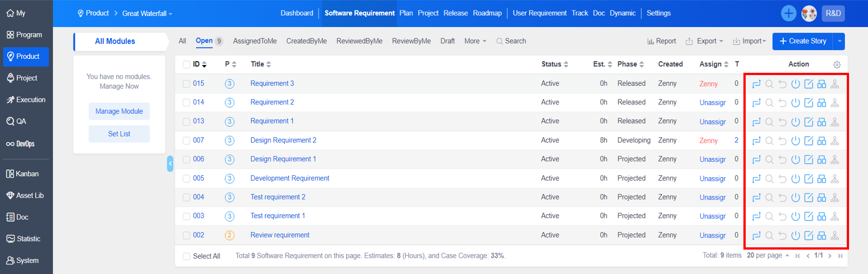Close Requirement 1 via power icon
This screenshot has height=274, width=868.
(x=796, y=122)
